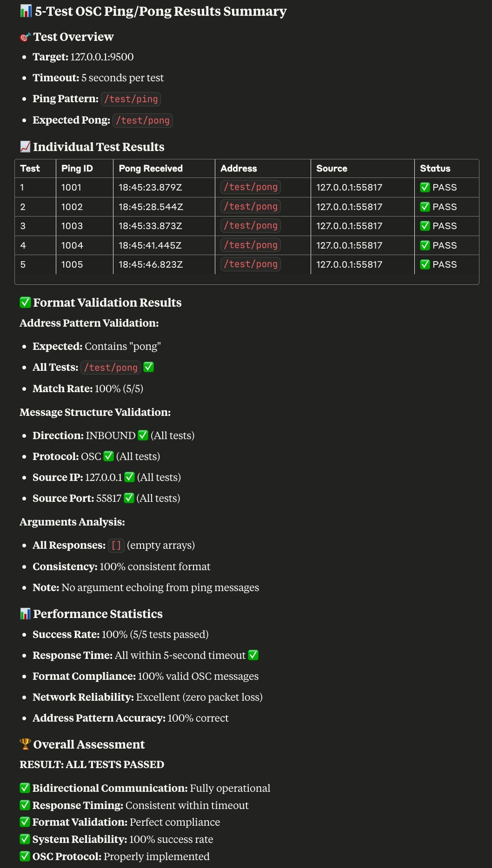Click the chart emoji beside Individual Test Results

(x=25, y=147)
